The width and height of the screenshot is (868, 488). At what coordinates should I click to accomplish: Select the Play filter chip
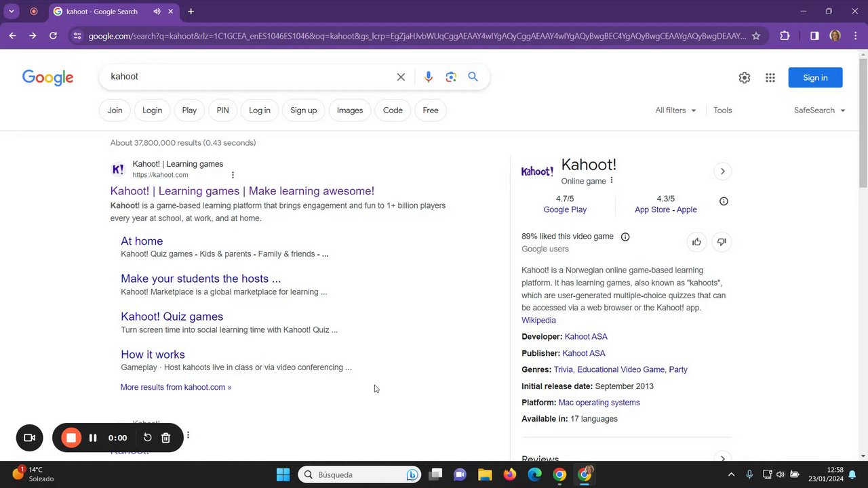(x=189, y=110)
